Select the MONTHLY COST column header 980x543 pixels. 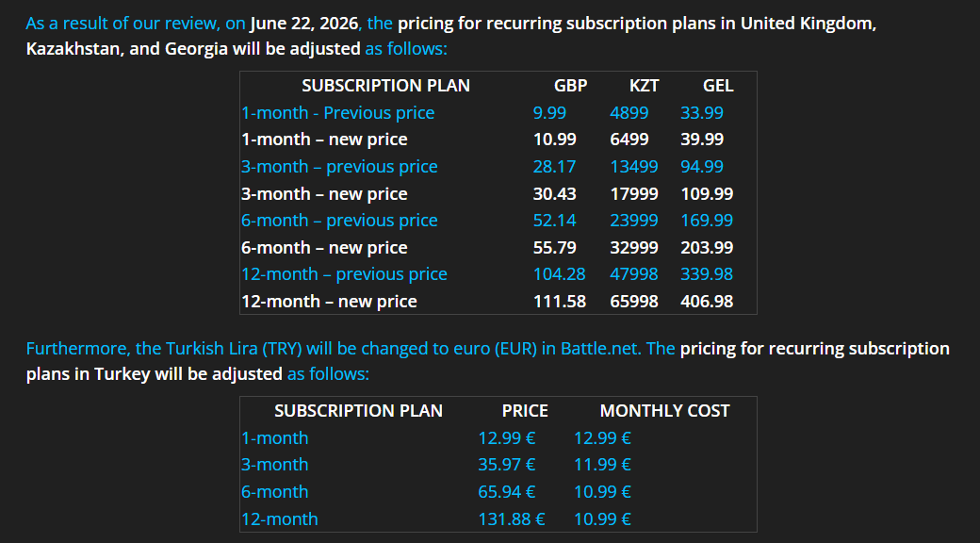pyautogui.click(x=664, y=411)
